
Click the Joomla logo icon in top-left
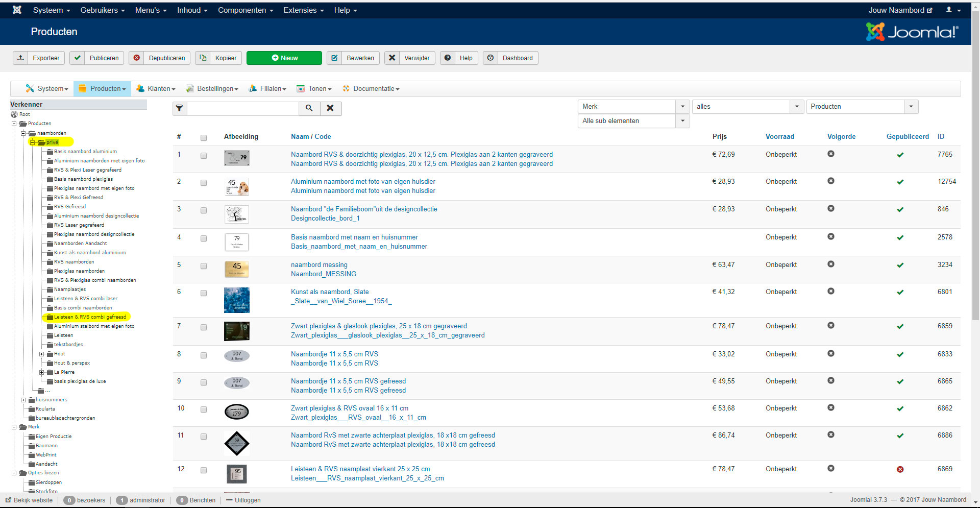(x=17, y=10)
